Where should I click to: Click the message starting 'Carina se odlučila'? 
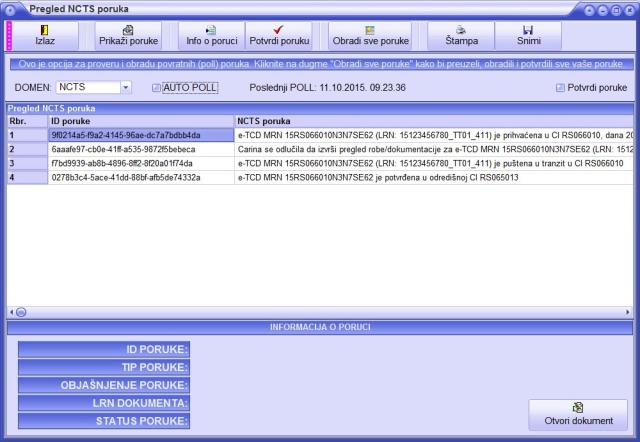(x=434, y=149)
